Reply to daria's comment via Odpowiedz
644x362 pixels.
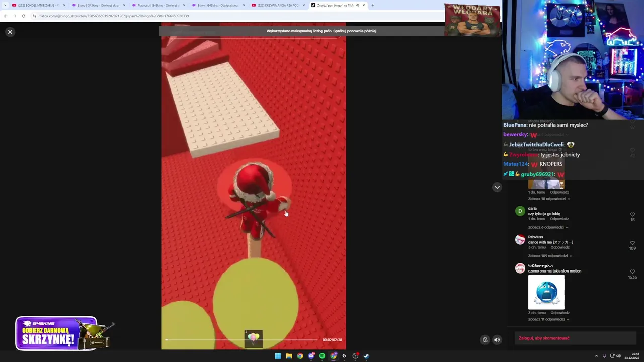click(559, 219)
